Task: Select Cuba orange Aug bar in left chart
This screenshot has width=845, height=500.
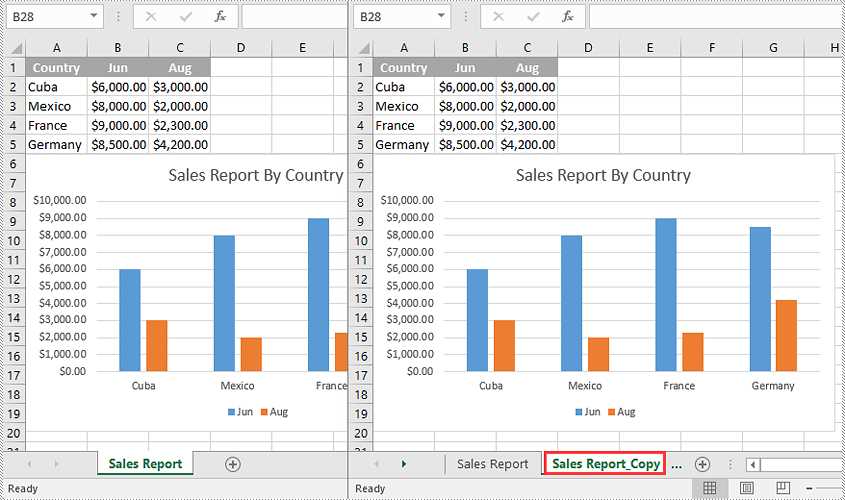Action: 157,345
